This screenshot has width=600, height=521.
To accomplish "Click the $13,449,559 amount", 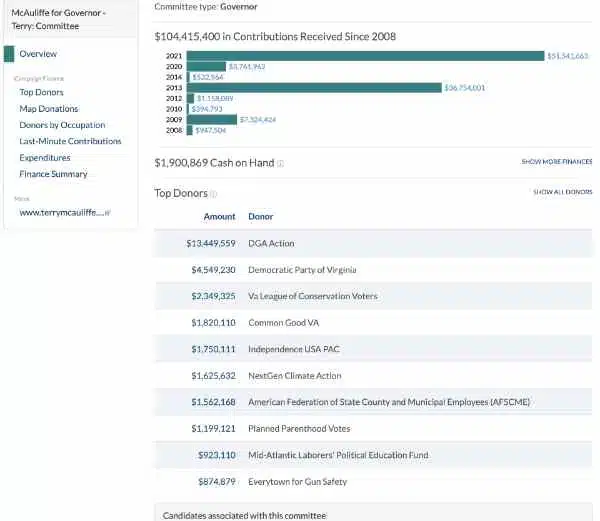I will 211,244.
